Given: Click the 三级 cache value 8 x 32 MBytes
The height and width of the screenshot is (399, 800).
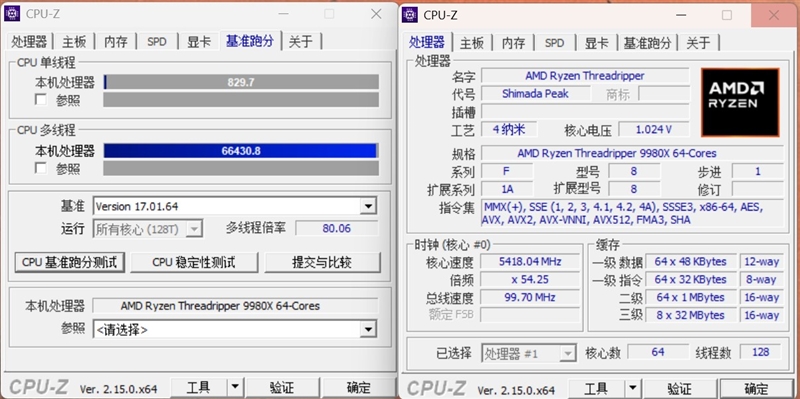Looking at the screenshot, I should pyautogui.click(x=691, y=315).
